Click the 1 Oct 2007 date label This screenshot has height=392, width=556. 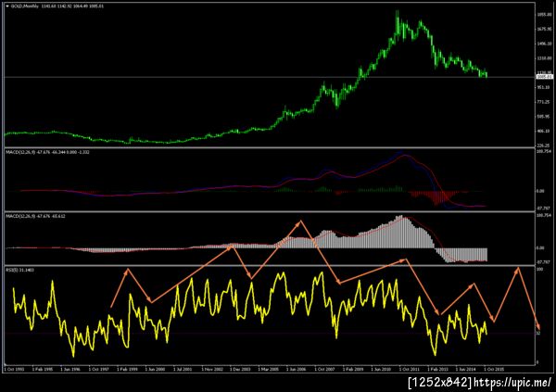tap(325, 370)
